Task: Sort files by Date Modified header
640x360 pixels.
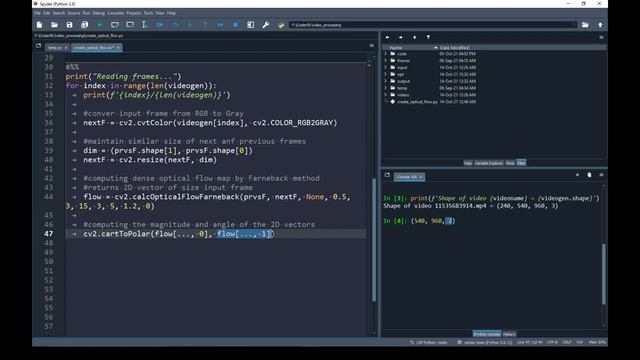Action: [454, 48]
